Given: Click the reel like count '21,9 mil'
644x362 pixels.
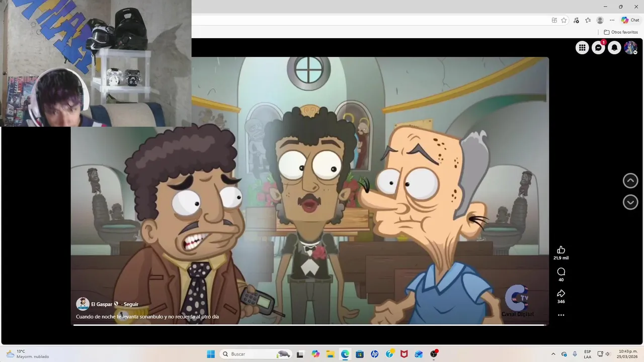Looking at the screenshot, I should point(561,258).
